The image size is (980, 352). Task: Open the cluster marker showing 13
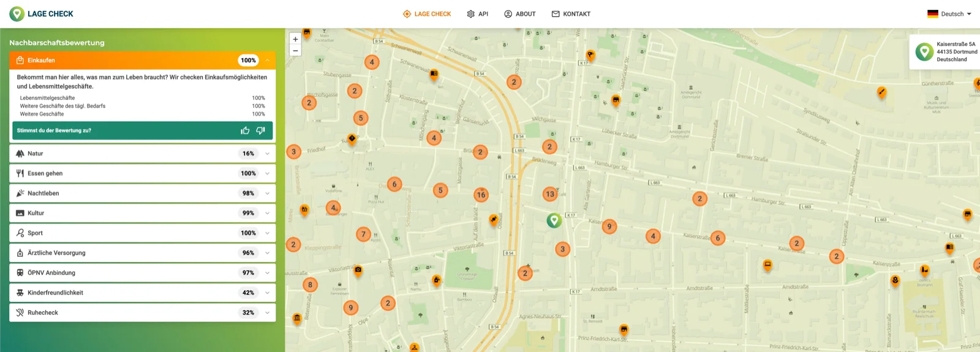pyautogui.click(x=550, y=194)
